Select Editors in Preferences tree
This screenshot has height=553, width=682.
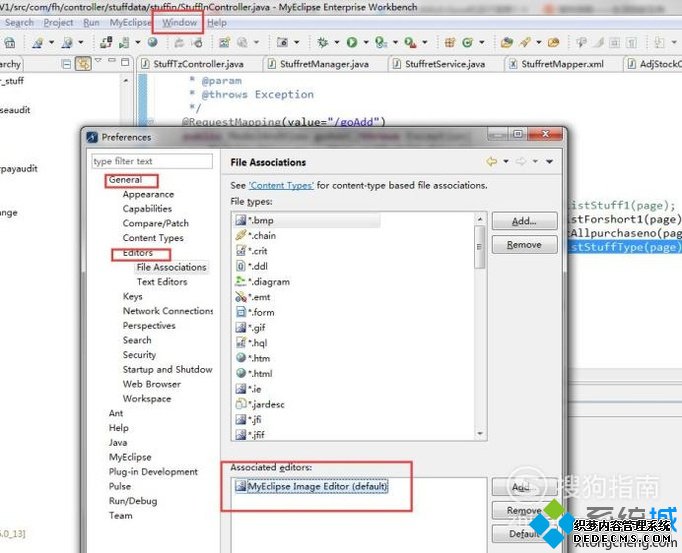point(138,253)
